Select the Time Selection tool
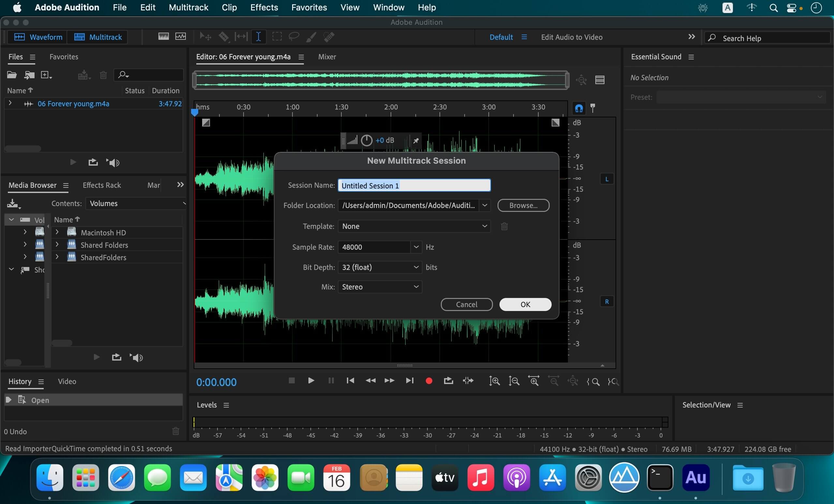The image size is (834, 504). (x=258, y=37)
